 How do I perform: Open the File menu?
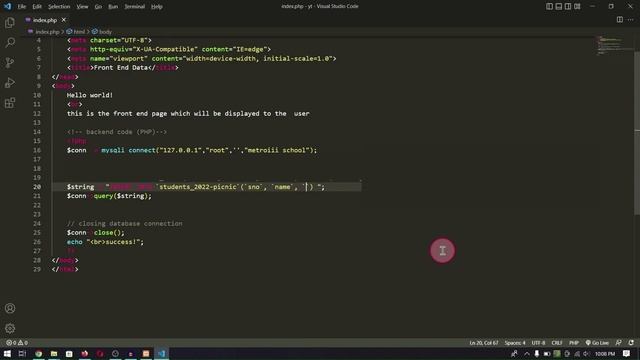pos(22,7)
